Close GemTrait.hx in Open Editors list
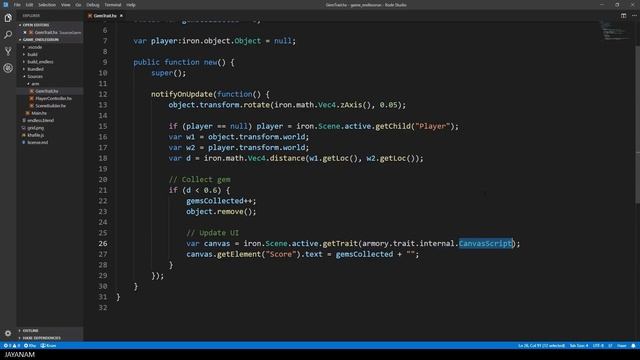 point(25,32)
